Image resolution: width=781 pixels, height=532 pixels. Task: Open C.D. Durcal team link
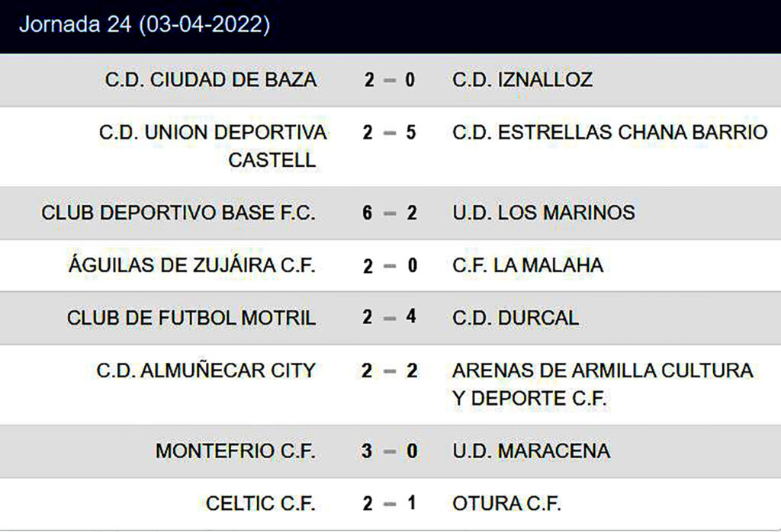click(516, 318)
